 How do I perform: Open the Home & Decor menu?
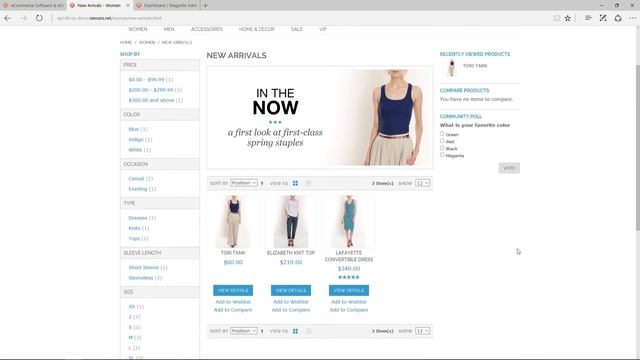coord(257,29)
